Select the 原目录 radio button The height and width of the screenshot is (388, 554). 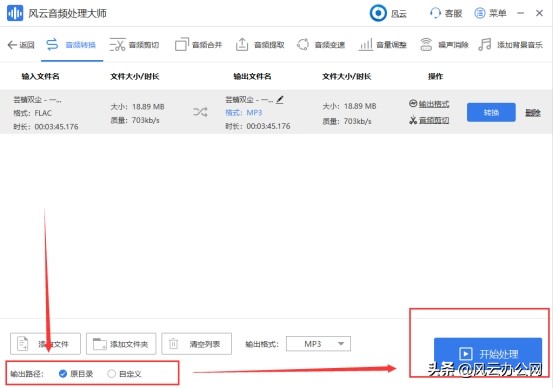tap(63, 374)
